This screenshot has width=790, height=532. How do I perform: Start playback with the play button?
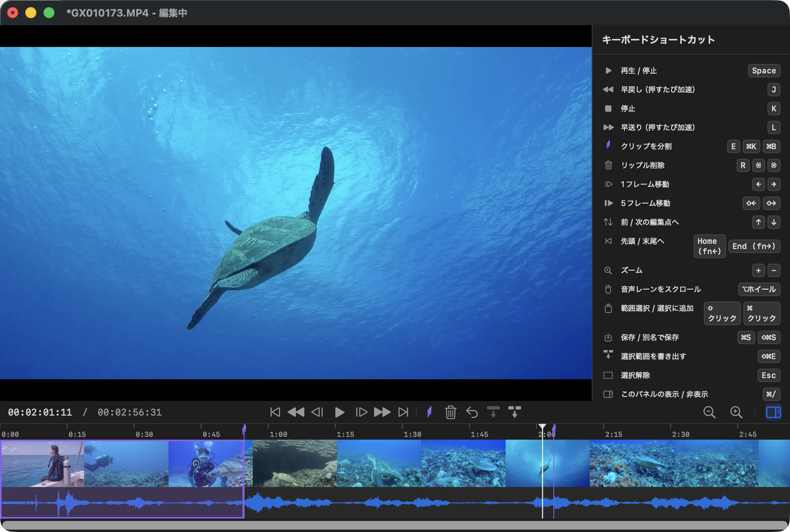point(339,412)
